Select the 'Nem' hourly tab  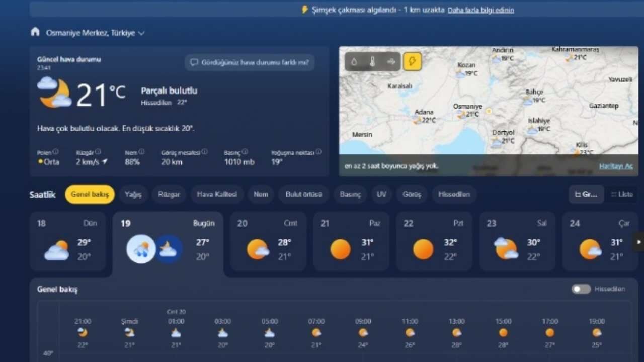261,194
